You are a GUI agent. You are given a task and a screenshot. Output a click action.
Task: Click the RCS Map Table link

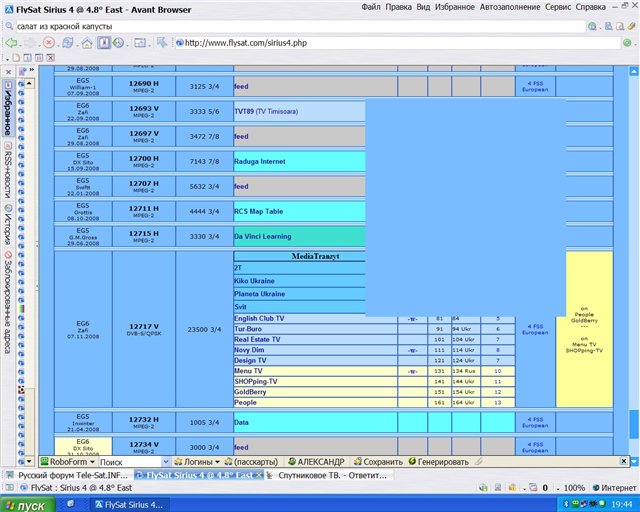click(x=258, y=211)
